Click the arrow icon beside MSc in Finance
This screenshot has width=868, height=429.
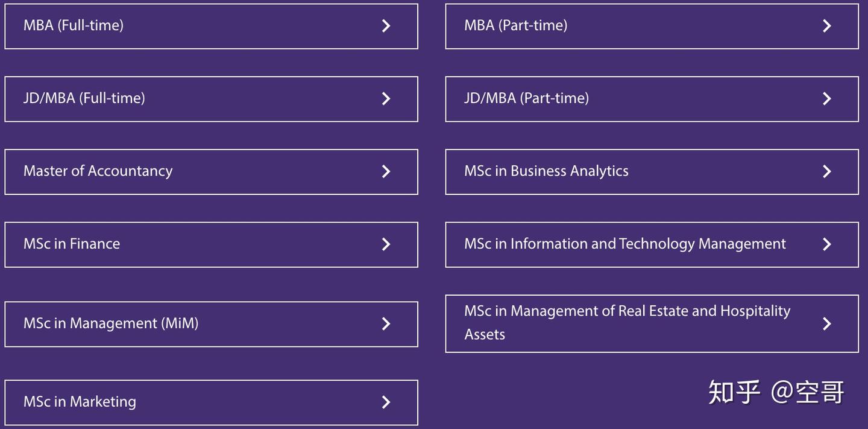coord(386,244)
